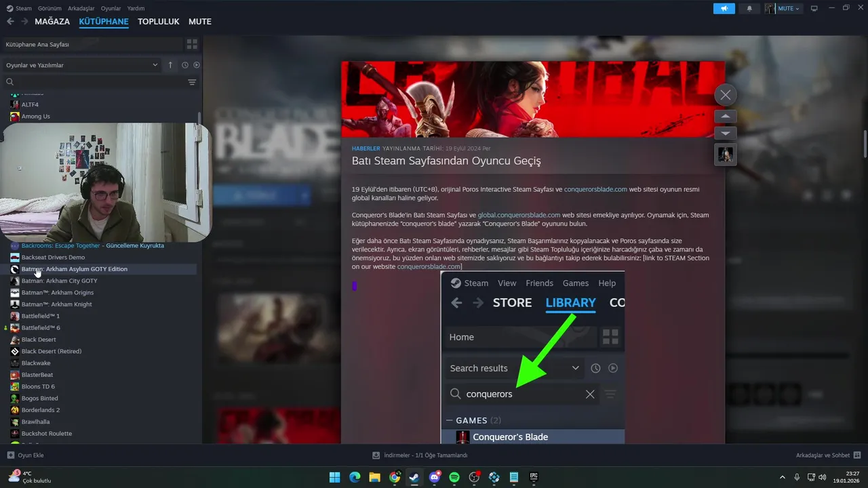
Task: Click the Borderlands 2 game icon
Action: (x=15, y=410)
